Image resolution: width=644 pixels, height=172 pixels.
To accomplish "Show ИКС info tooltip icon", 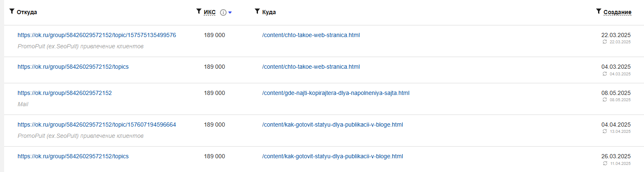I will (x=223, y=12).
